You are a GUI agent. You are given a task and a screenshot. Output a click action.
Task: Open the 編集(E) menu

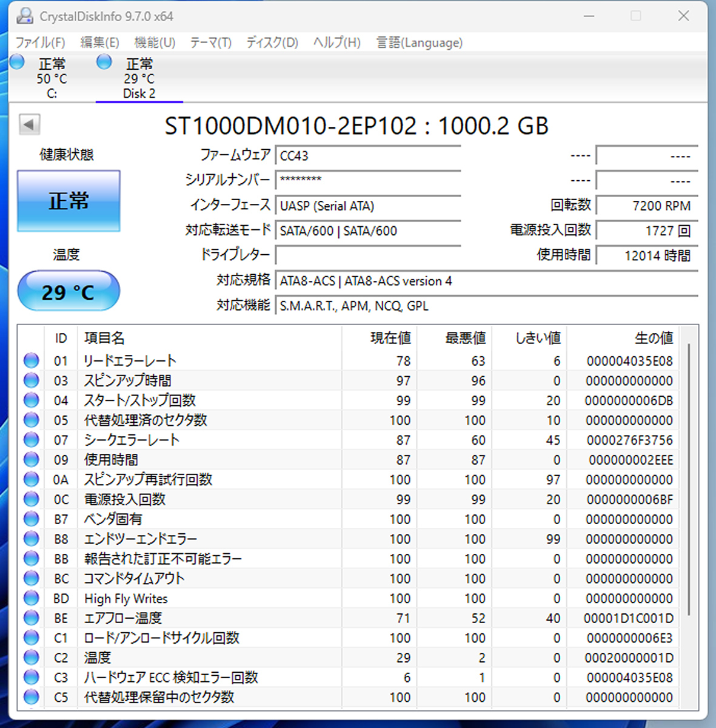pos(99,42)
